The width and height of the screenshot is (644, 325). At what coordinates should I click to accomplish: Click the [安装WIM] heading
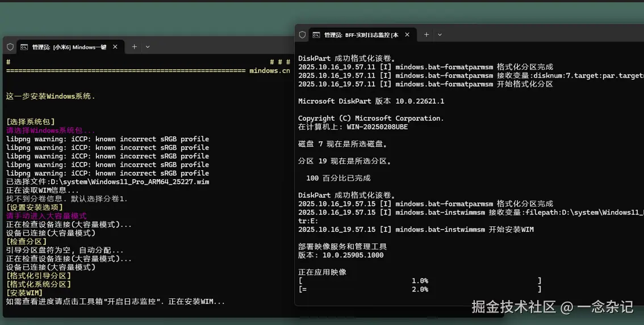(x=24, y=293)
